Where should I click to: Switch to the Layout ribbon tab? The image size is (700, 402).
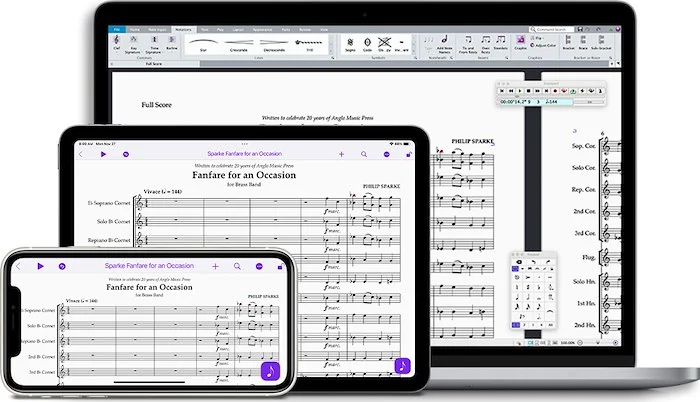pyautogui.click(x=238, y=29)
